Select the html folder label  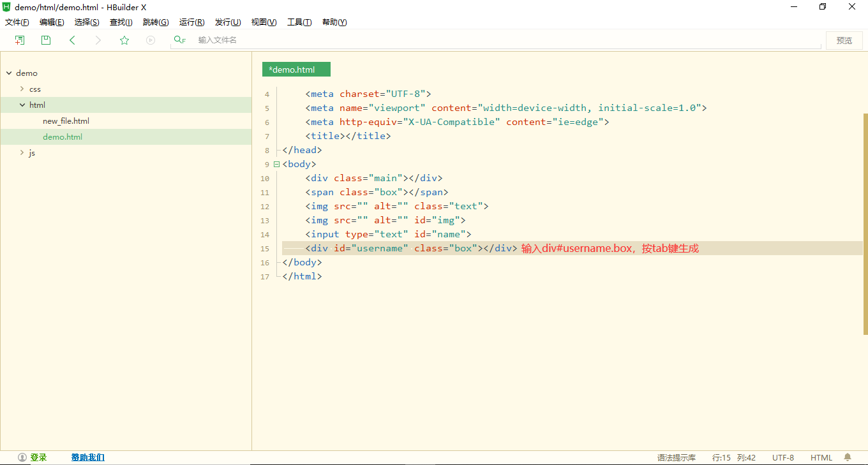(x=37, y=105)
